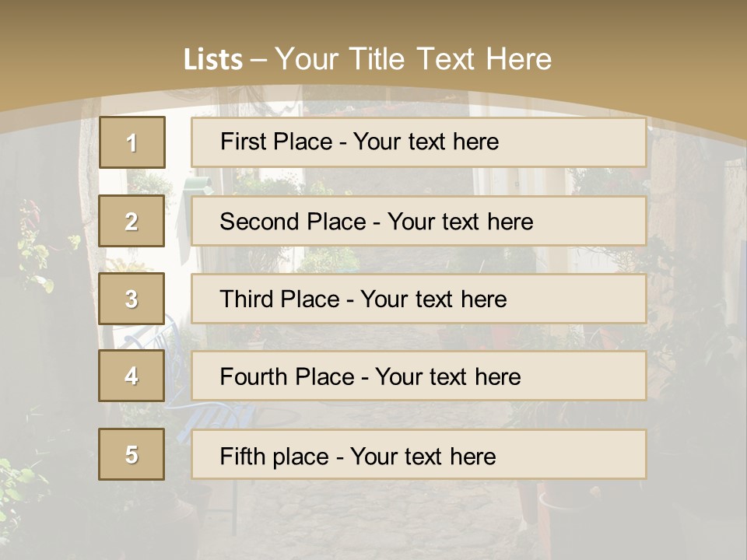Click Your Title Text Here heading

click(413, 59)
